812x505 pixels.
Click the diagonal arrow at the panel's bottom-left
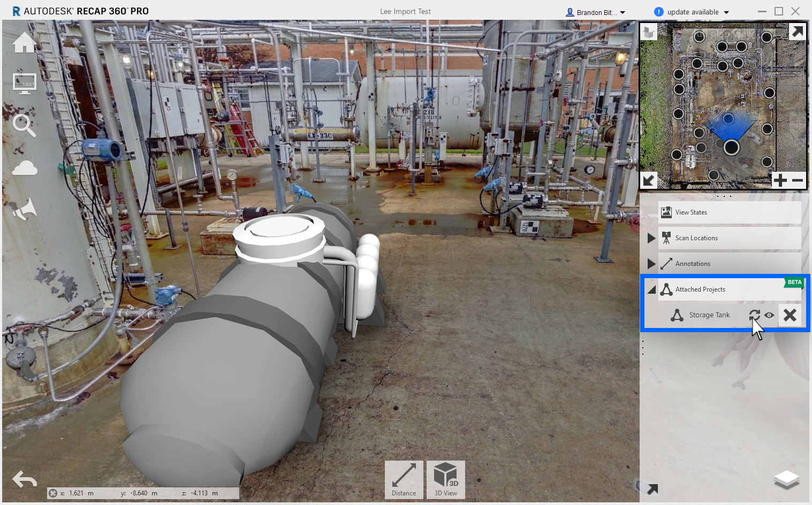(652, 489)
